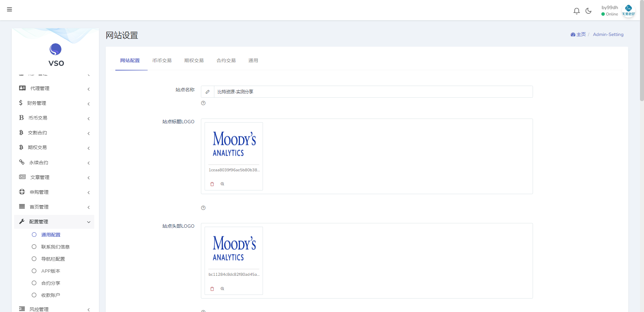Open the 文章管理 menu label
Screen dimensions: 644x312
tap(40, 177)
